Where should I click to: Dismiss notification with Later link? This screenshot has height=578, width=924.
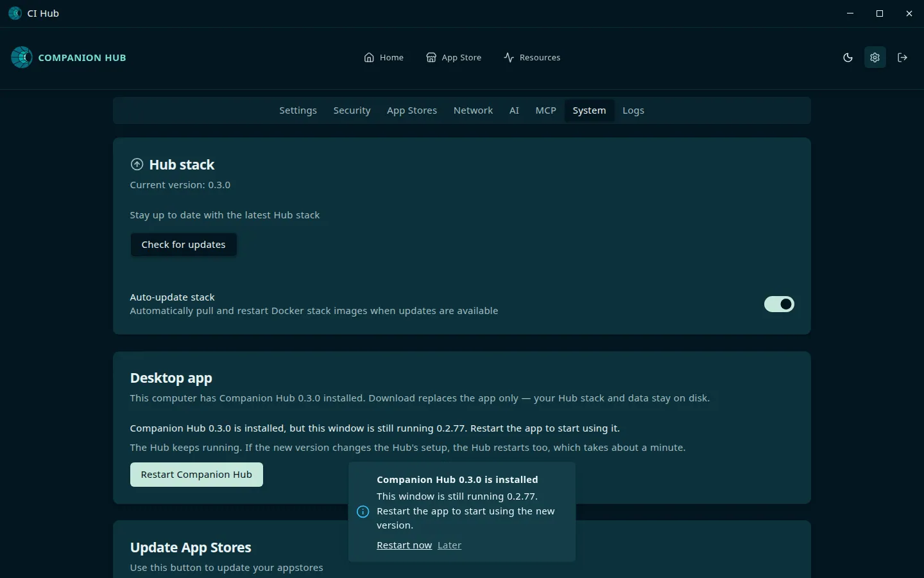pos(449,545)
